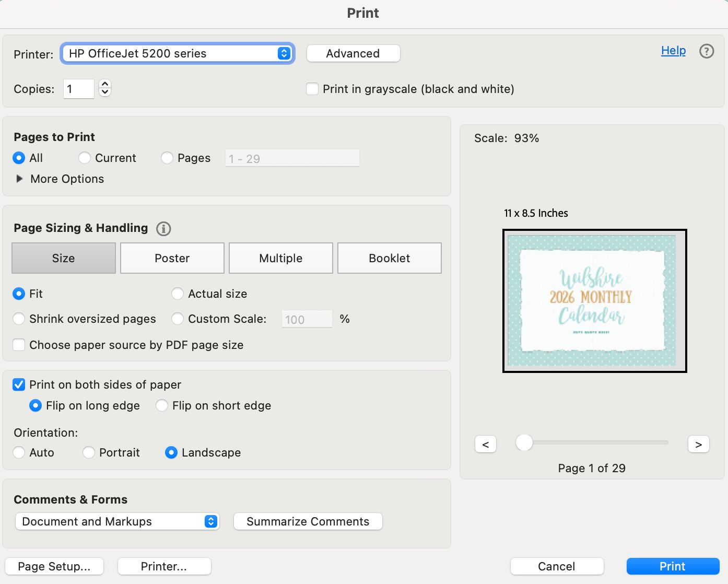728x584 pixels.
Task: Switch to the Poster sizing tab
Action: coord(172,258)
